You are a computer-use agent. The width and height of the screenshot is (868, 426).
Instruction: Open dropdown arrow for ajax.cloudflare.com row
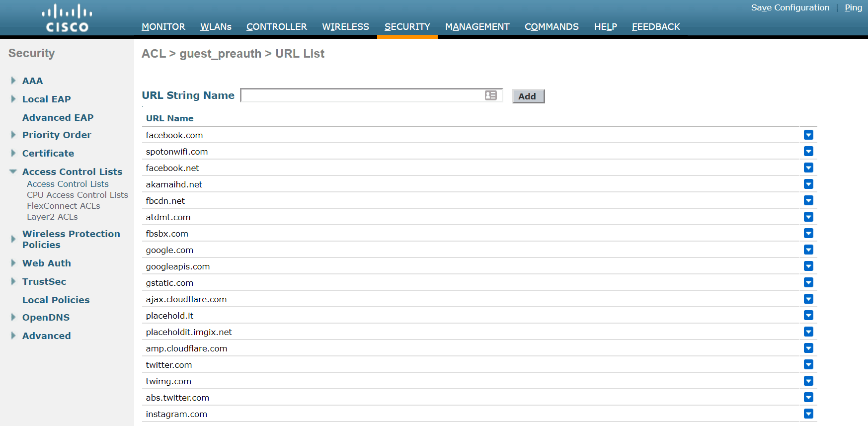tap(808, 299)
